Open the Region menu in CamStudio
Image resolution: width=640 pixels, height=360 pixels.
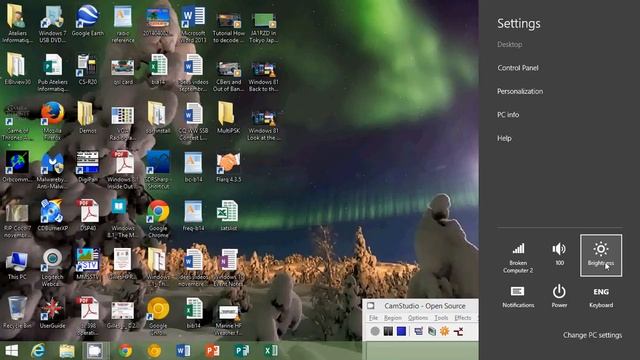(x=393, y=318)
